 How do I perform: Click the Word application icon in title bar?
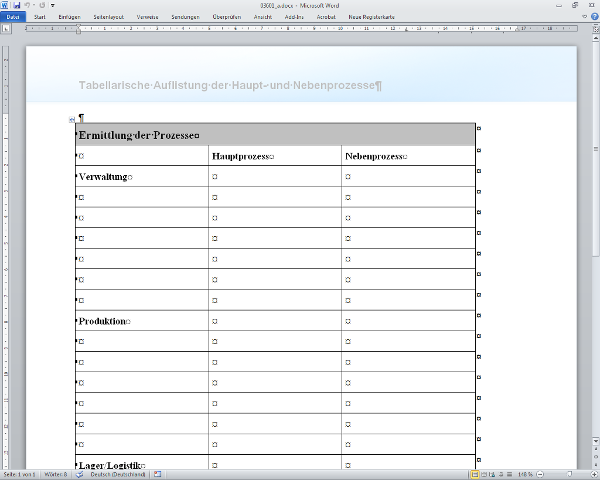[x=5, y=5]
